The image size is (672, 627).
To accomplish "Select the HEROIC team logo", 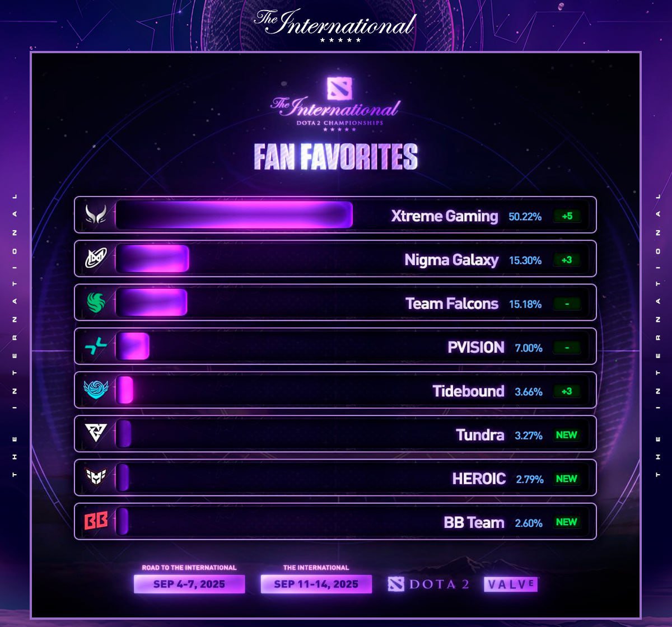I will 95,478.
